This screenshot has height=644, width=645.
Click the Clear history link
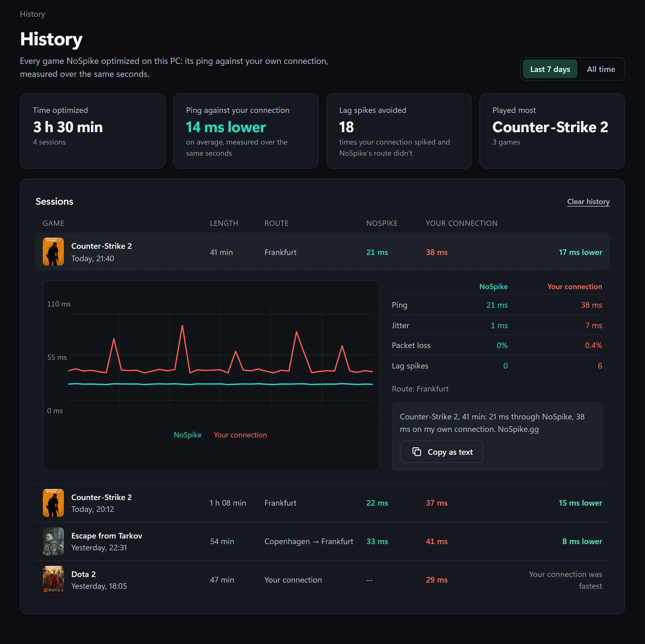(x=588, y=202)
